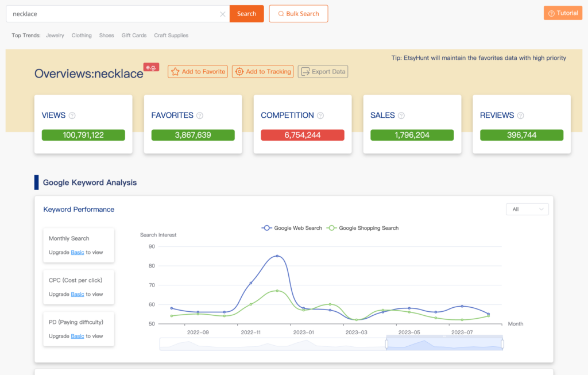Toggle Google Web Search legend series
This screenshot has width=588, height=375.
tap(292, 228)
